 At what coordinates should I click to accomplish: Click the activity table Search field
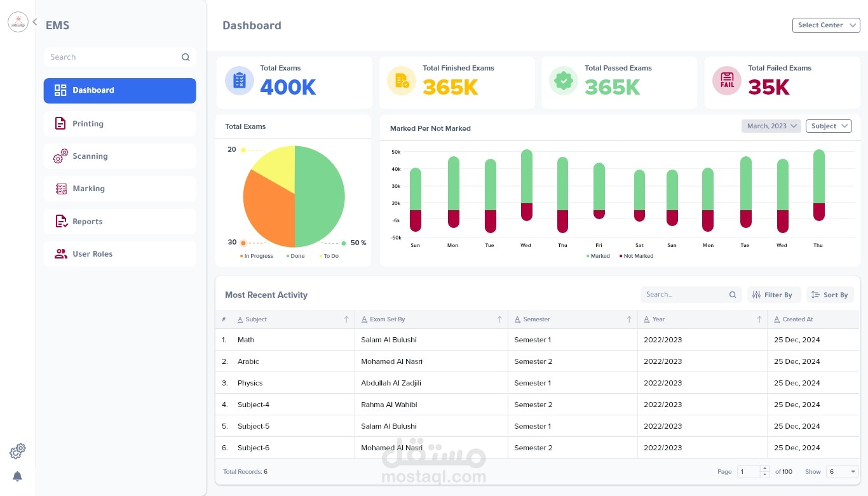click(x=691, y=295)
